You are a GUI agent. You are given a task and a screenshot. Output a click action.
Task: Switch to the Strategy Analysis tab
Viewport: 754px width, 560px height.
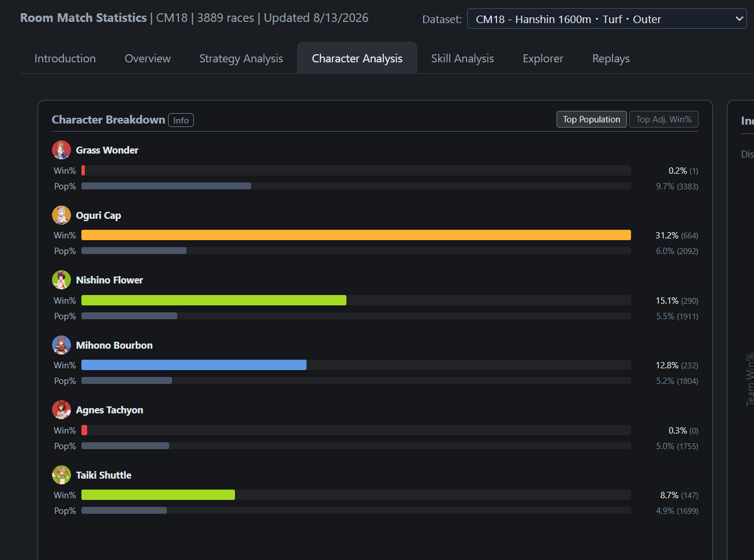(241, 58)
